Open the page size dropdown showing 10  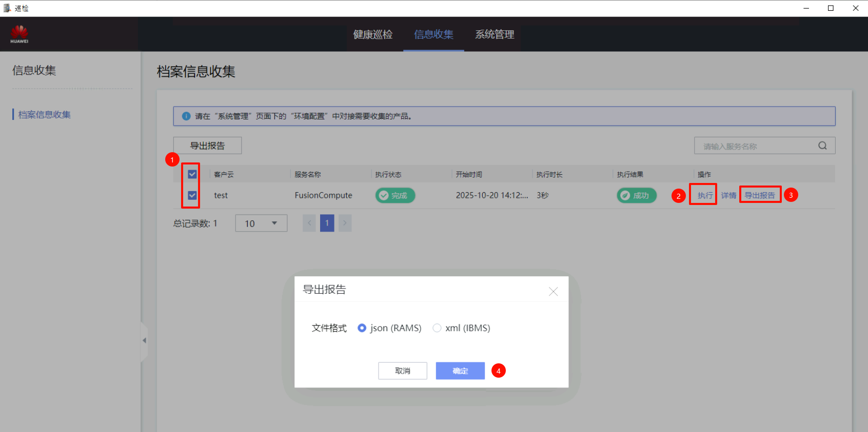click(x=261, y=223)
